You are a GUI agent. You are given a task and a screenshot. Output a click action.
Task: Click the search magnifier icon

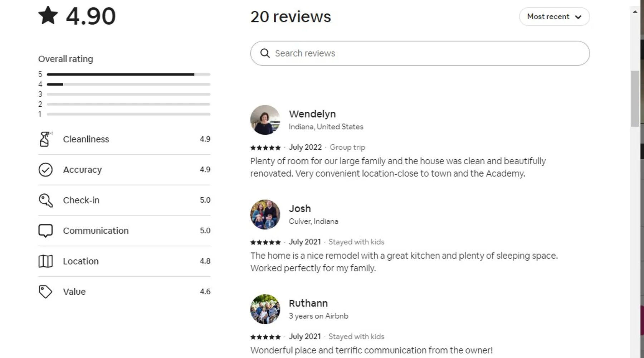[x=265, y=53]
